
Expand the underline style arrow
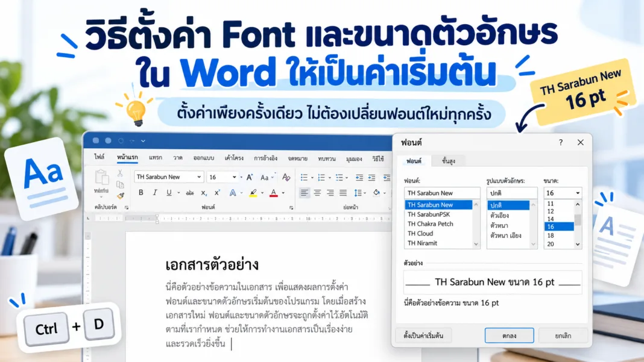(178, 193)
